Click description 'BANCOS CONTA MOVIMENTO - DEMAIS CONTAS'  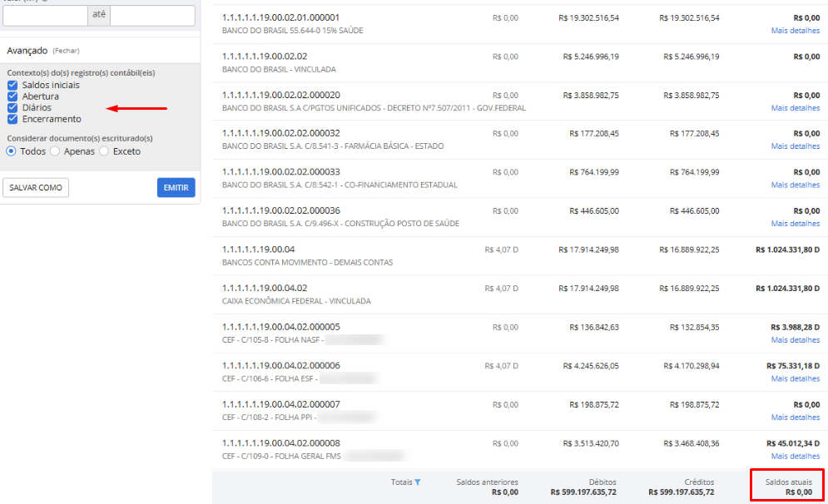click(307, 262)
